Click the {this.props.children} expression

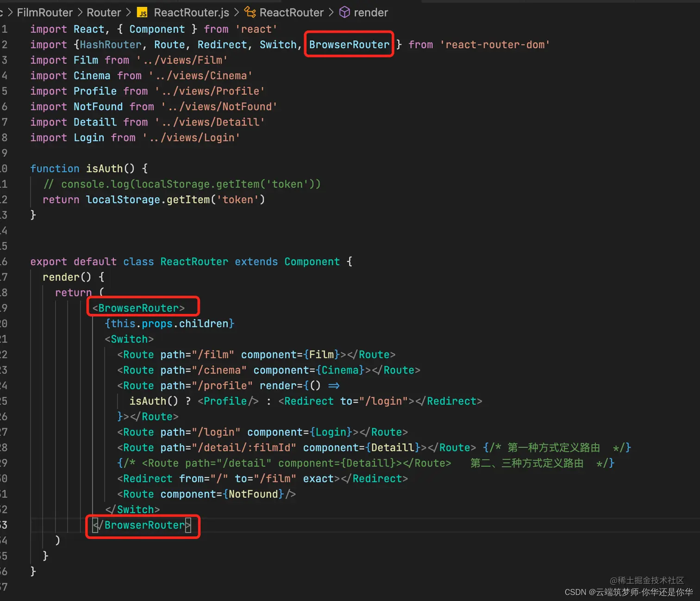(169, 324)
